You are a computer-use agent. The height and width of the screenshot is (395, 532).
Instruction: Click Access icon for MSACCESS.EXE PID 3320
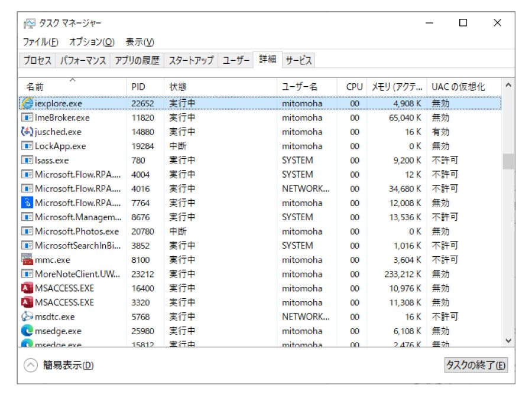coord(27,302)
